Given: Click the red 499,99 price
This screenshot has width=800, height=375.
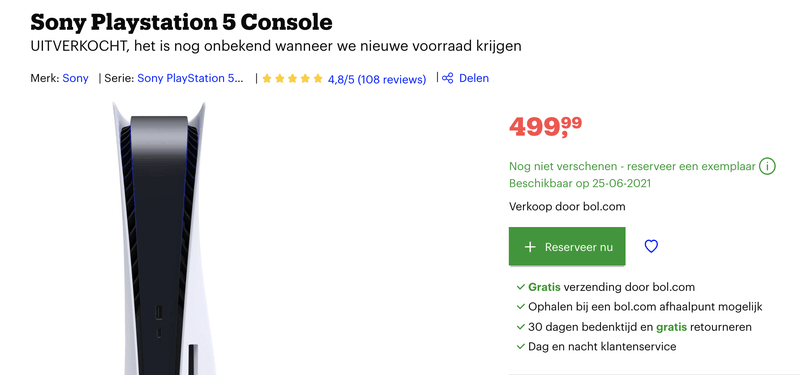Looking at the screenshot, I should tap(545, 127).
